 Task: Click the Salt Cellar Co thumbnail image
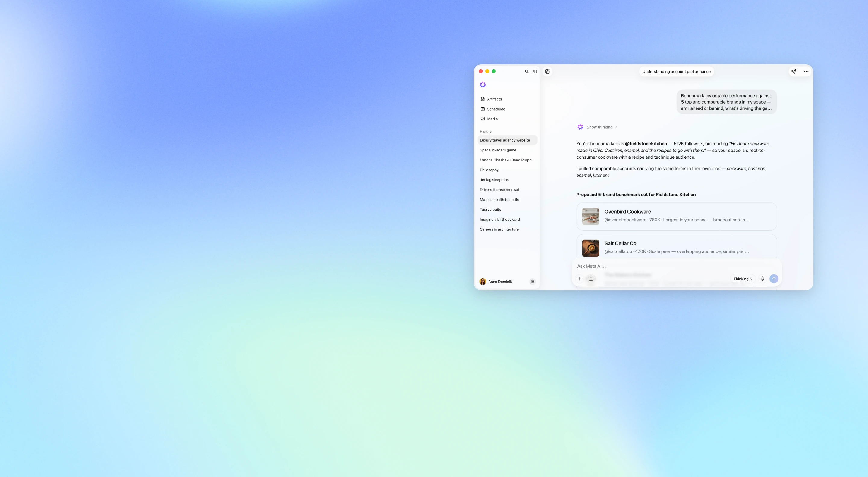point(590,248)
